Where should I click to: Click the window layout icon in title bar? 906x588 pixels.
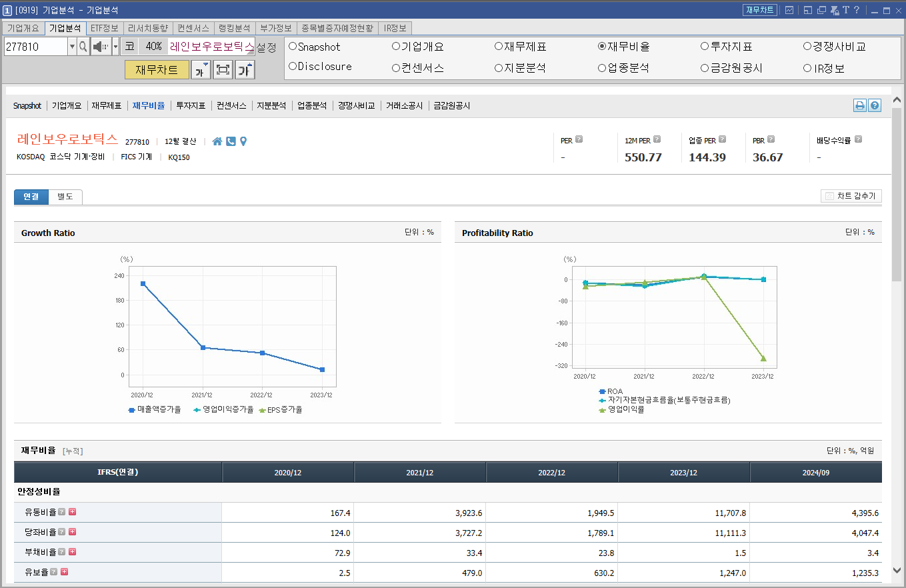[x=807, y=10]
